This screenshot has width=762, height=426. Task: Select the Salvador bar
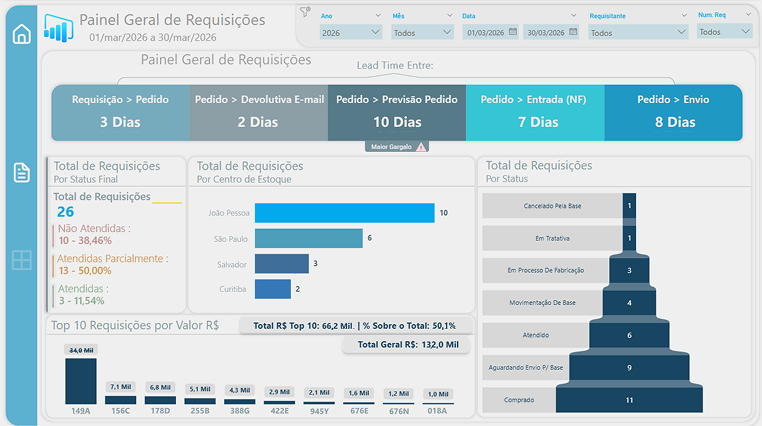click(282, 264)
